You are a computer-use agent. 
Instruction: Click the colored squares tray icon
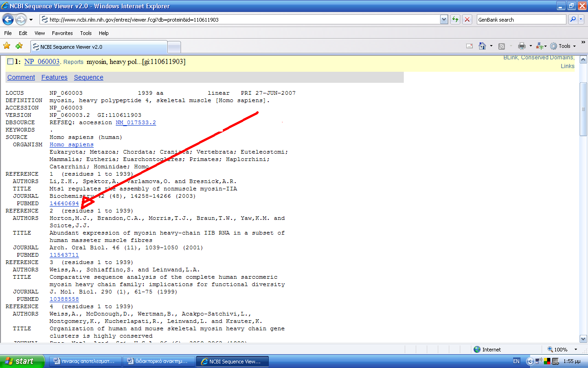pos(547,362)
